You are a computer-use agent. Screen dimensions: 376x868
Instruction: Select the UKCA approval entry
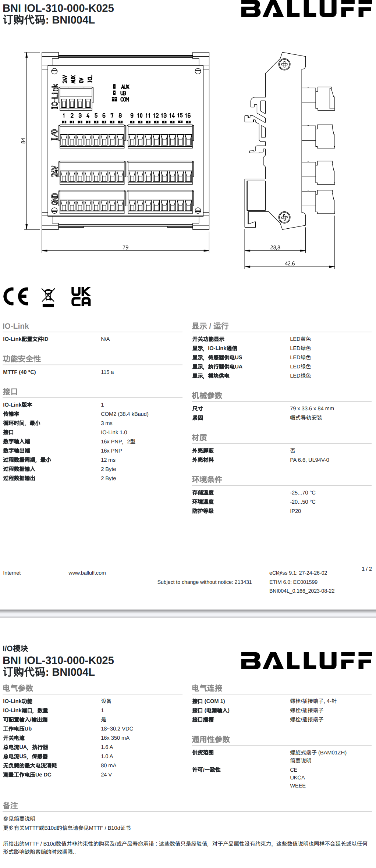point(297,778)
